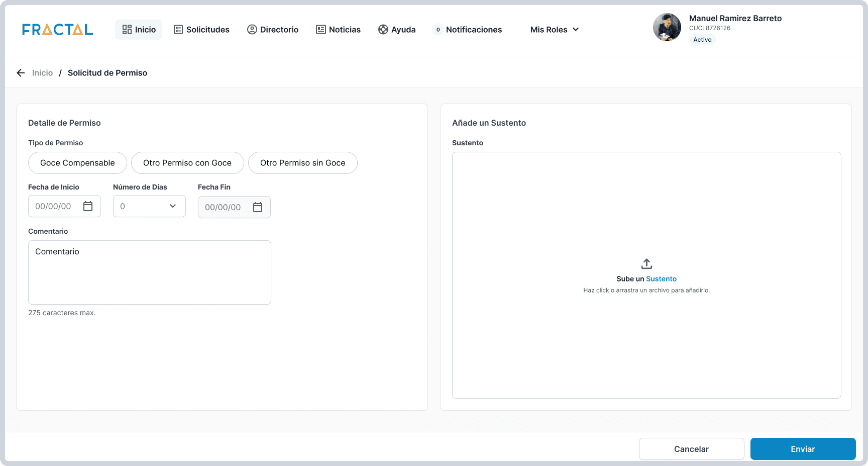This screenshot has height=466, width=868.
Task: Click the Solicitudes list icon
Action: (178, 30)
